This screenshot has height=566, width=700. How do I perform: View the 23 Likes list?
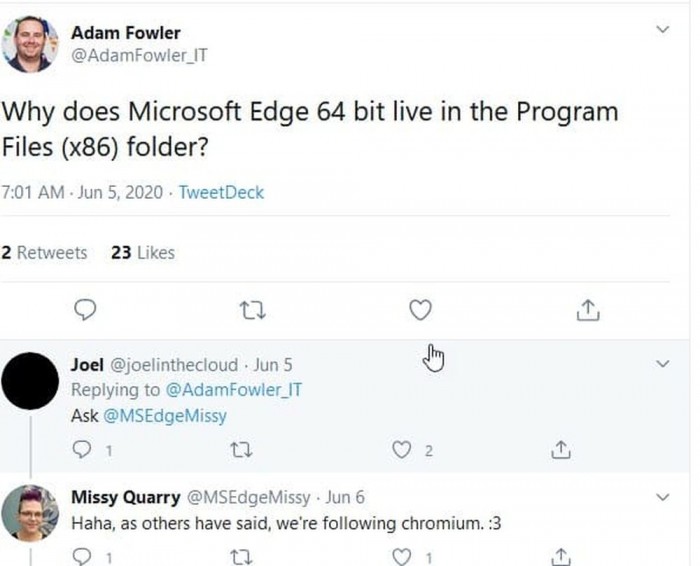(143, 253)
